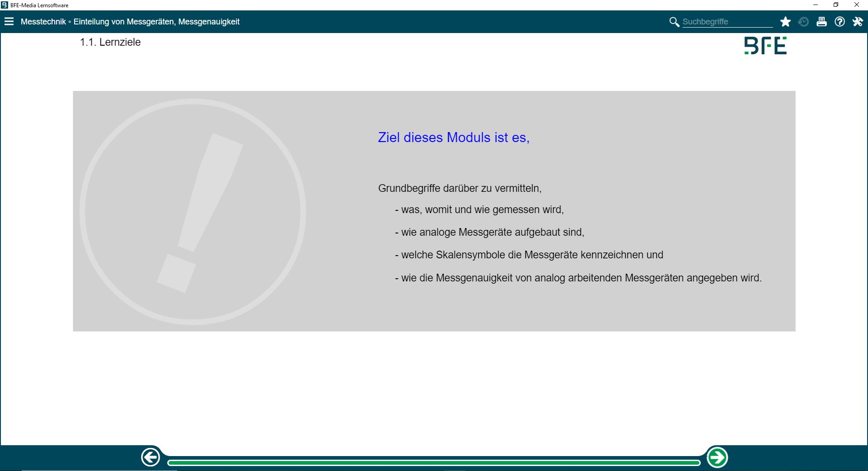
Task: Open the history icon in the toolbar
Action: [x=803, y=21]
